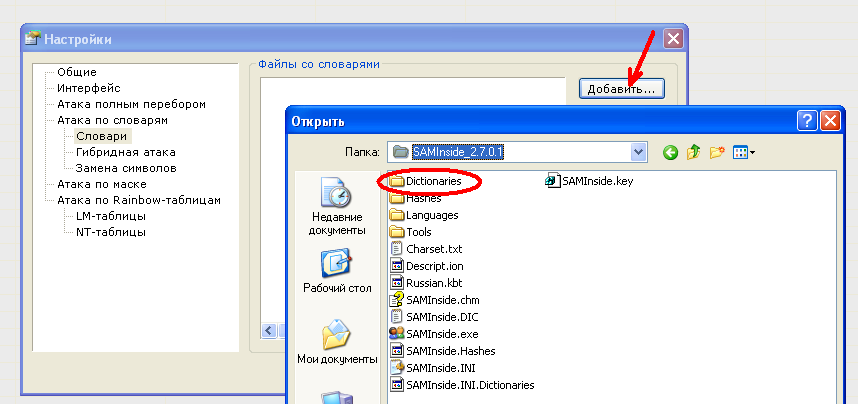Select the Словари tree item
858x404 pixels.
point(102,136)
